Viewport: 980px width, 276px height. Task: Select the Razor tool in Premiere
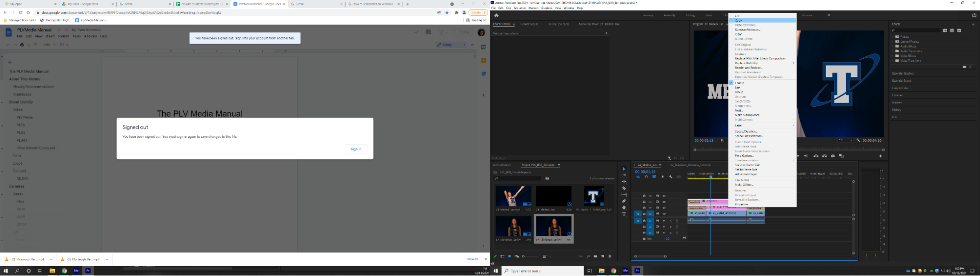624,188
